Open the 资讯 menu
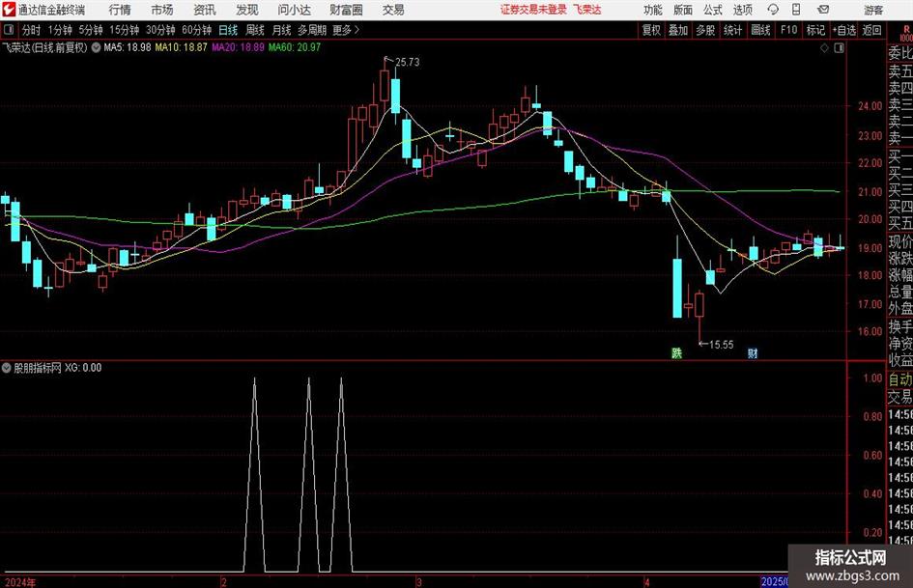This screenshot has height=588, width=913. pos(205,10)
